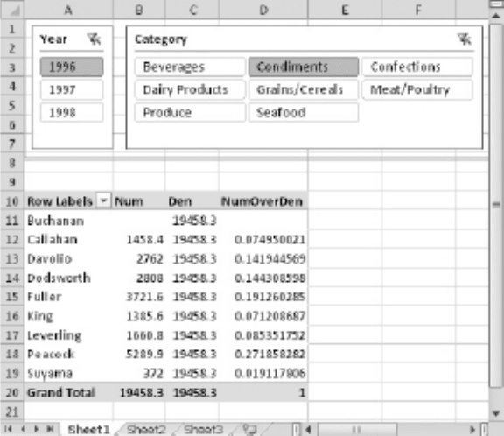Go to first sheet navigation arrow
This screenshot has height=436, width=504.
pos(9,429)
